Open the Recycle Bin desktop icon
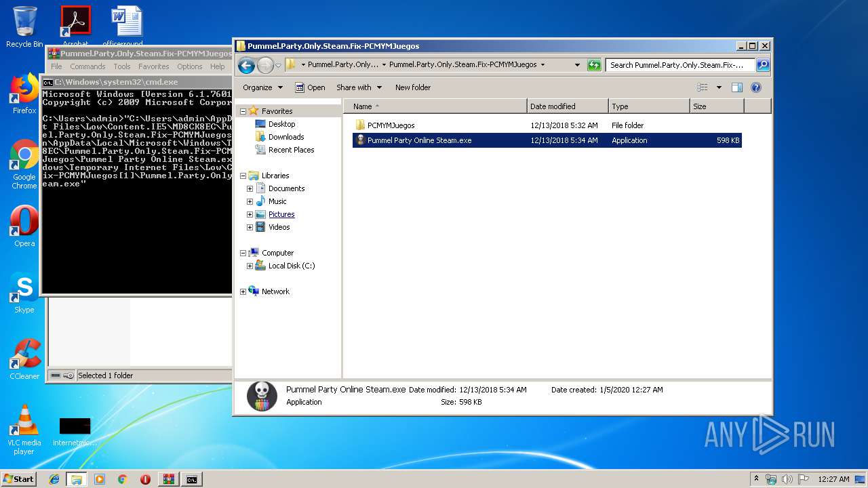The height and width of the screenshot is (488, 868). (24, 27)
